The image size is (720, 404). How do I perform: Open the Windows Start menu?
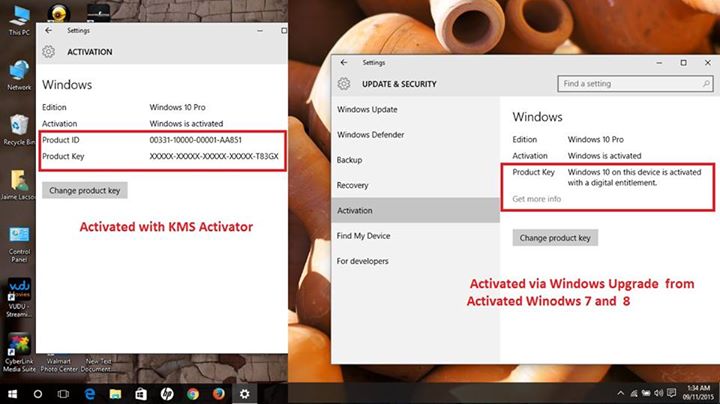click(x=12, y=394)
